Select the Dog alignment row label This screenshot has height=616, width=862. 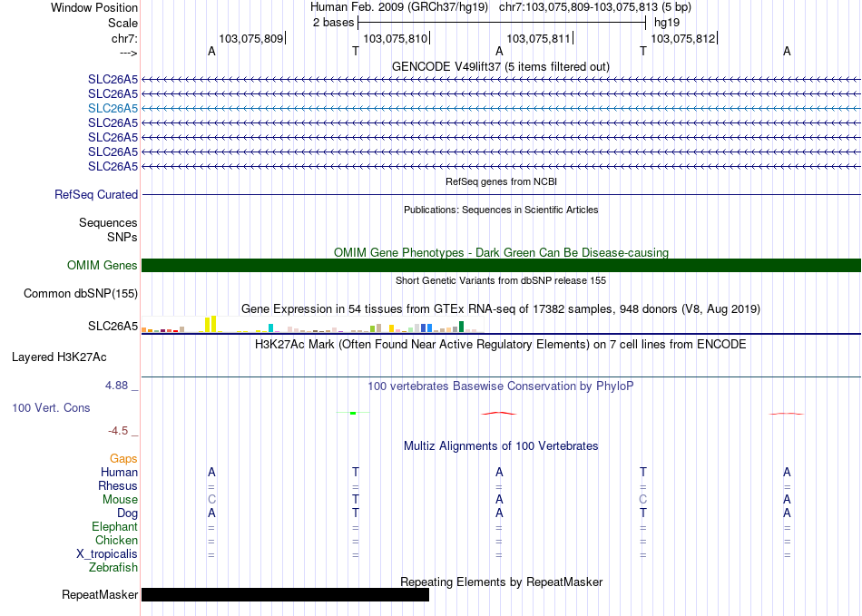pyautogui.click(x=127, y=513)
